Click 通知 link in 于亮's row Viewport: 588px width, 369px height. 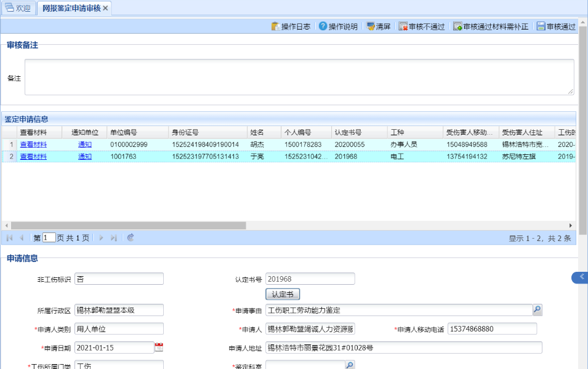point(85,157)
